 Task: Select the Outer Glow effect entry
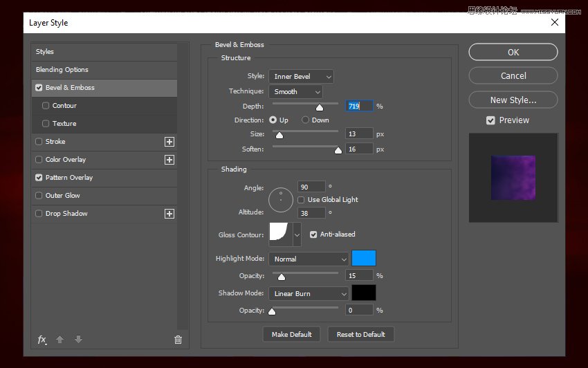pyautogui.click(x=63, y=196)
